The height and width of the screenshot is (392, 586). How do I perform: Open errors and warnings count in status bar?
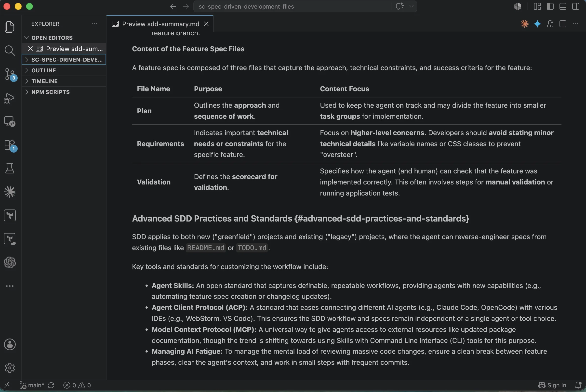(77, 385)
